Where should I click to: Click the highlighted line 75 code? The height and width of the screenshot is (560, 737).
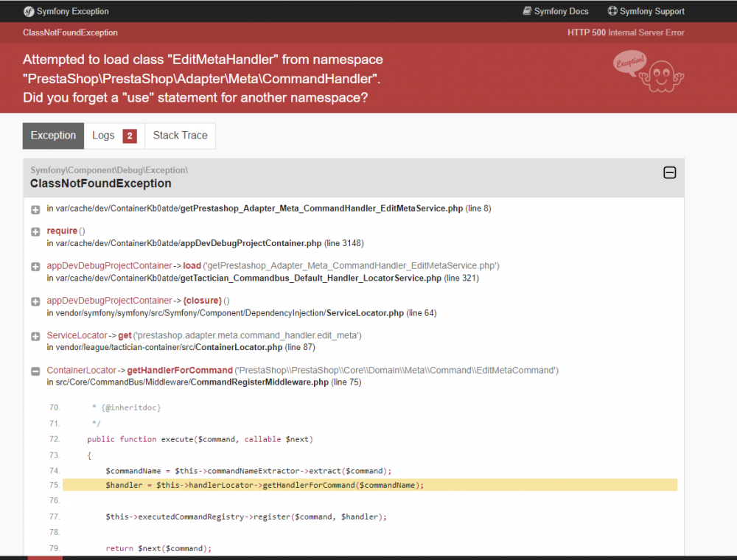point(370,485)
